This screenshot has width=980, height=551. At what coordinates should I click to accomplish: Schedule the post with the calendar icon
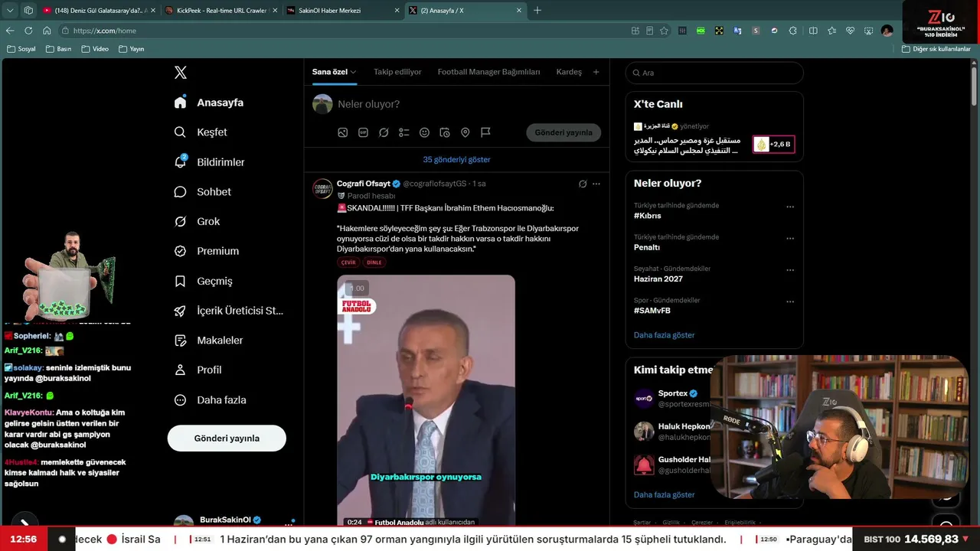(445, 132)
